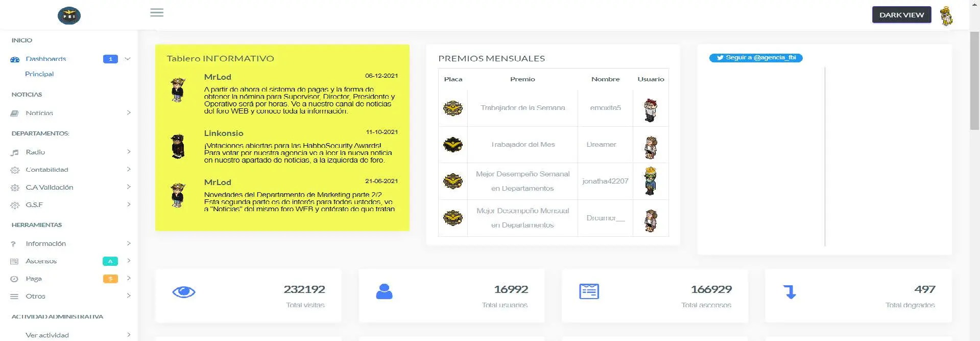980x341 pixels.
Task: Click the 166929 total ascensos value
Action: pyautogui.click(x=711, y=289)
